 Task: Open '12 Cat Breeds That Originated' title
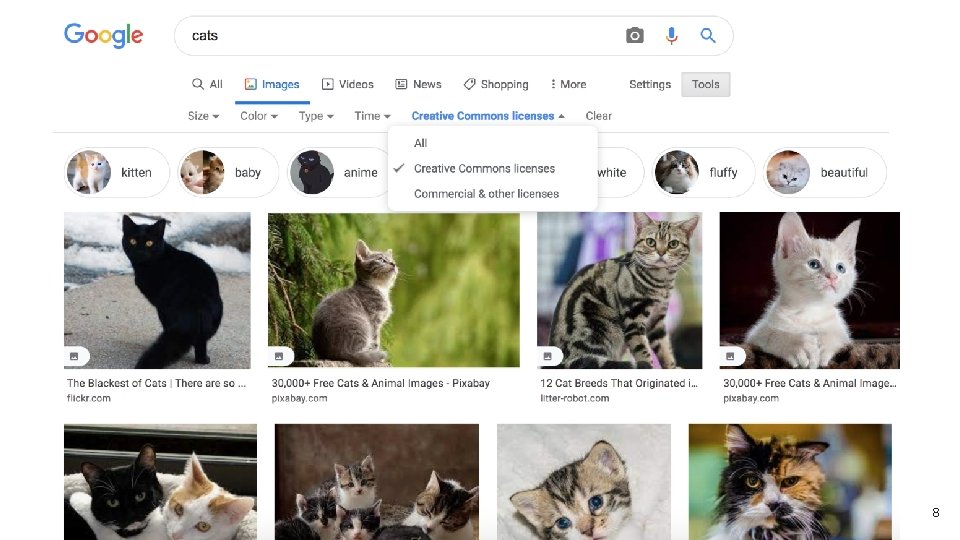pos(618,383)
